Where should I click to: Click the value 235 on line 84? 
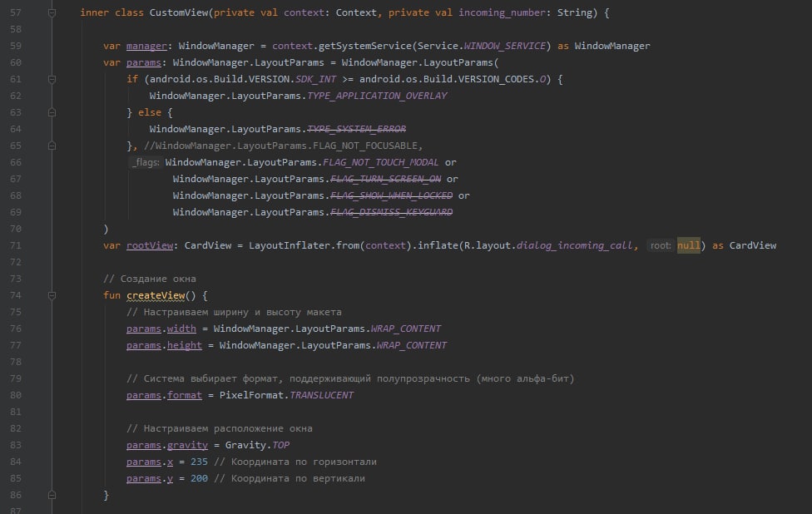coord(199,462)
